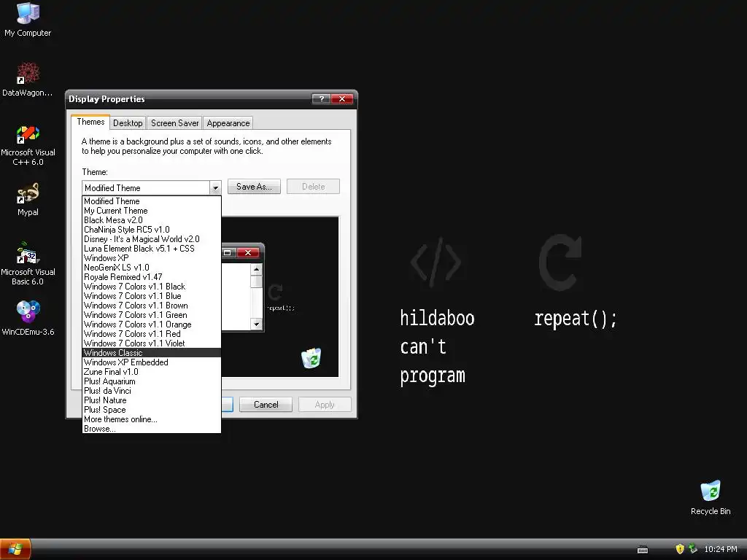The height and width of the screenshot is (560, 747).
Task: Choose the Zune Final v1.0 theme
Action: pyautogui.click(x=152, y=372)
